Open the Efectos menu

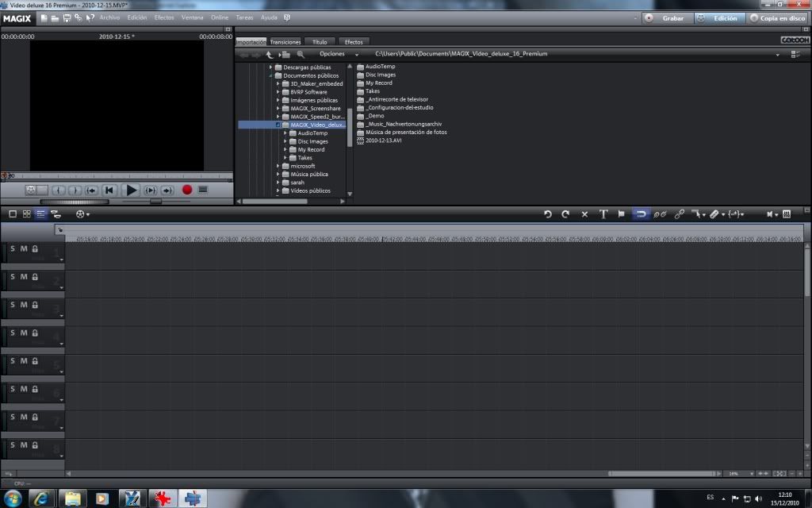tap(164, 17)
